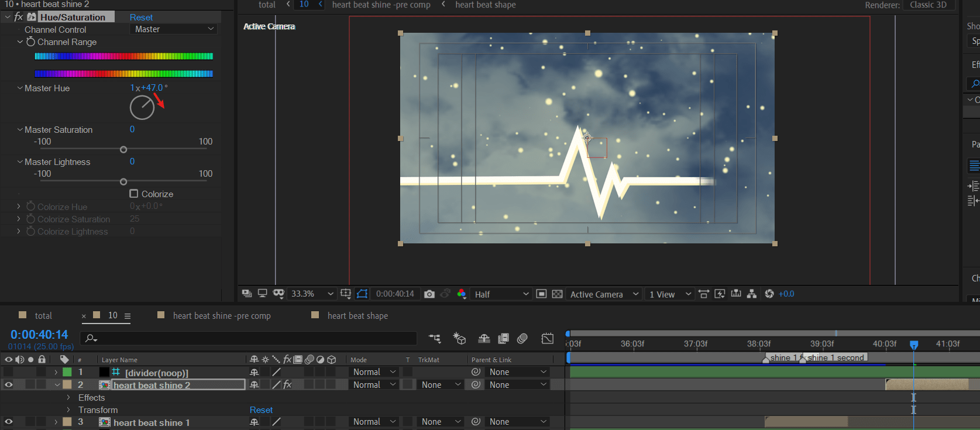Open the Graph Editor icon in timeline

coord(548,338)
